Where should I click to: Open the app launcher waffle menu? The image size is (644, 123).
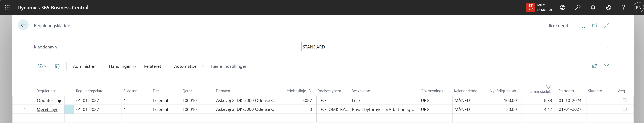click(x=7, y=7)
